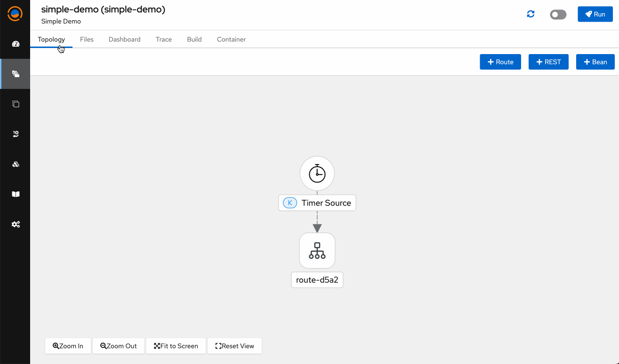This screenshot has height=364, width=619.
Task: Enable the toggle switch next to Run
Action: [558, 15]
